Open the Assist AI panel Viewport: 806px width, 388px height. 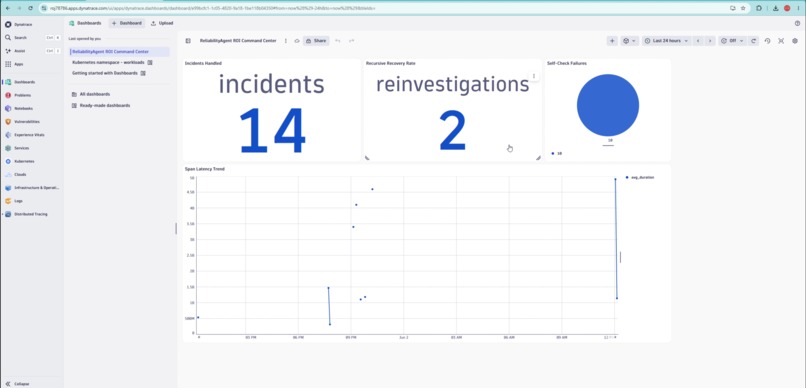32,51
